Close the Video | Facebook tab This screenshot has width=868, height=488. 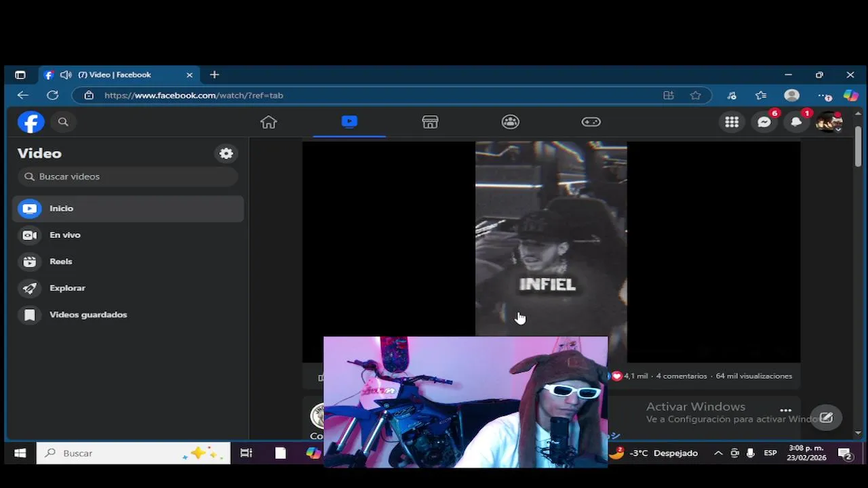pyautogui.click(x=189, y=75)
